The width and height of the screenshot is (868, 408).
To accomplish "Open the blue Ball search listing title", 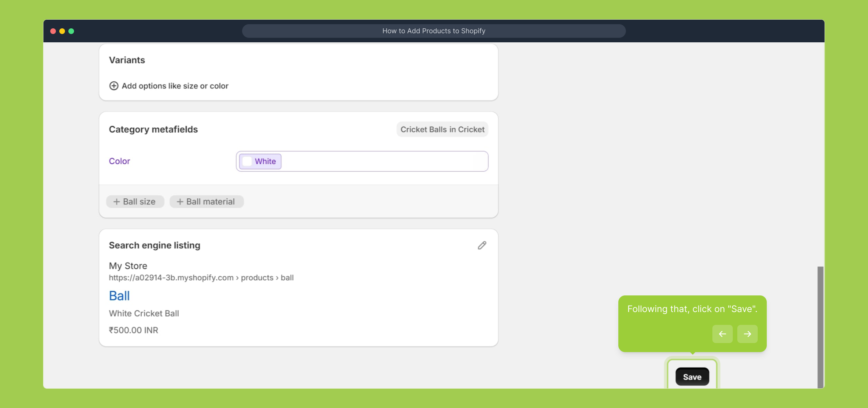I will pyautogui.click(x=119, y=295).
